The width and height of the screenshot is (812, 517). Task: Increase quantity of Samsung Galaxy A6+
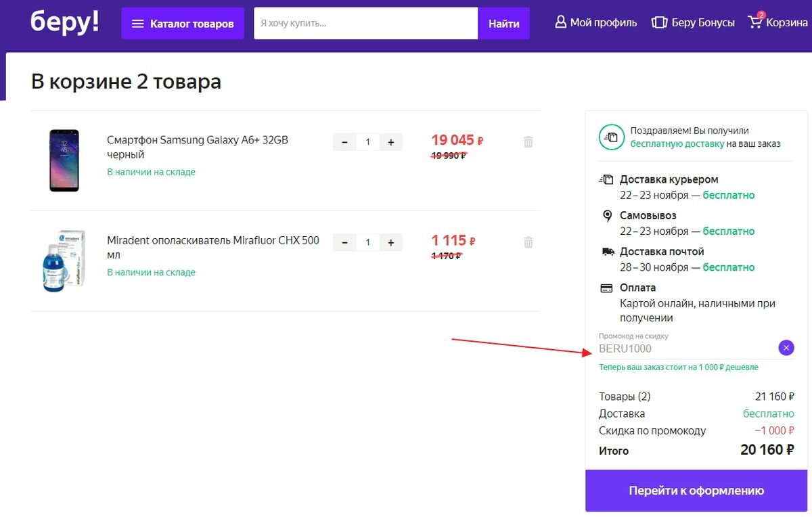point(391,142)
